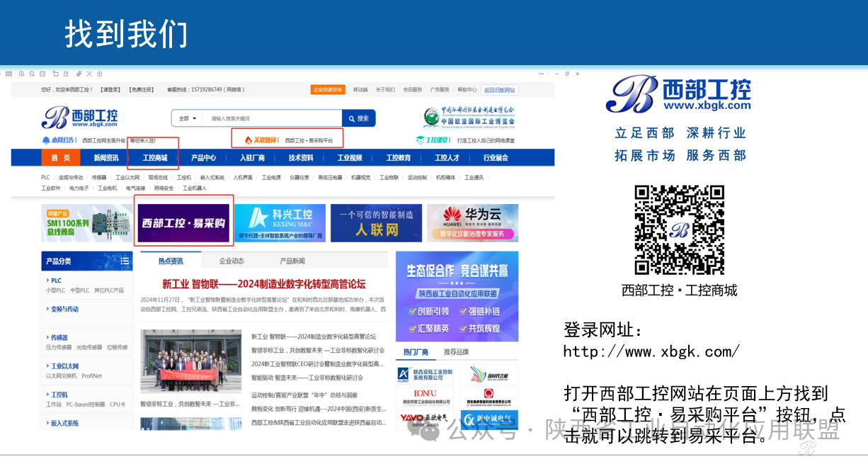Click the 西部工控 site logo
This screenshot has width=868, height=464.
tap(79, 117)
